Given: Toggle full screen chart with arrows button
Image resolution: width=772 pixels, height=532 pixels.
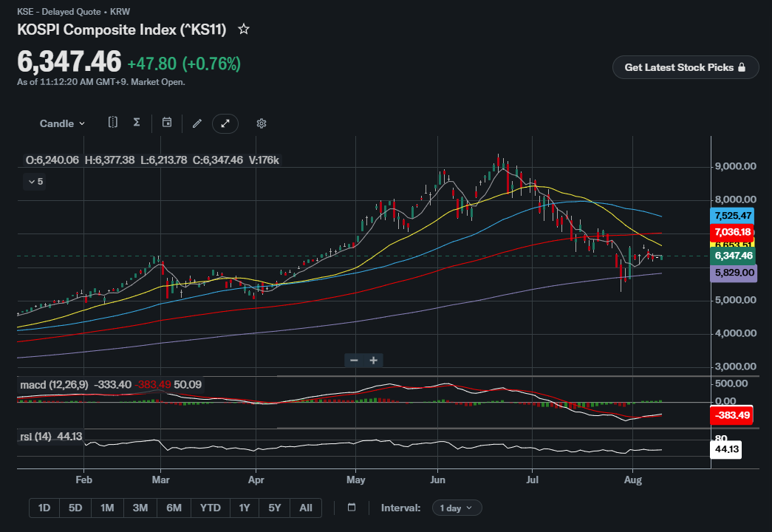Looking at the screenshot, I should pyautogui.click(x=225, y=123).
